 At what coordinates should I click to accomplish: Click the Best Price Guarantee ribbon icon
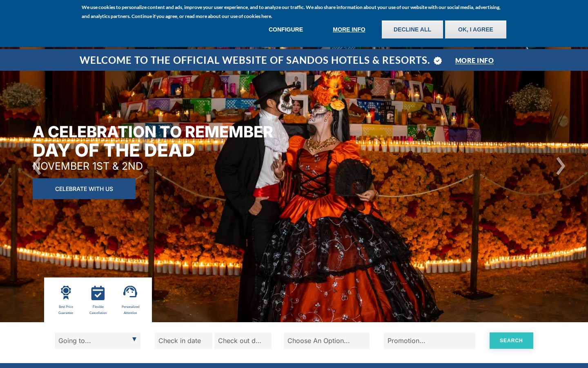tap(66, 292)
